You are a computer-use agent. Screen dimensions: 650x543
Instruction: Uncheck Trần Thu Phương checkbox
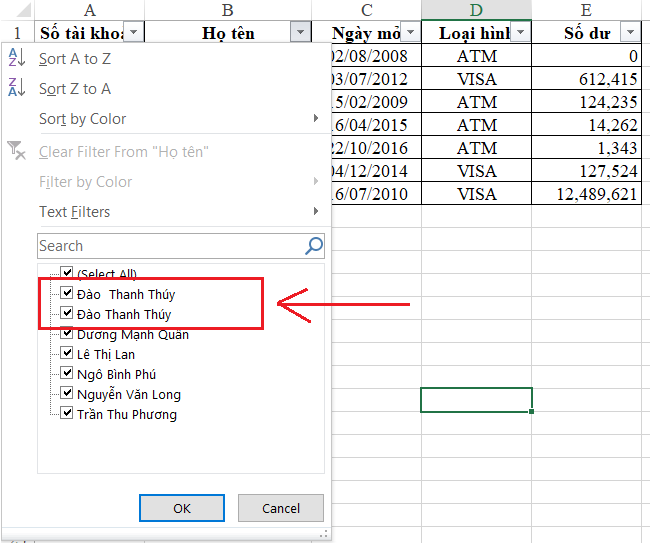click(x=67, y=413)
